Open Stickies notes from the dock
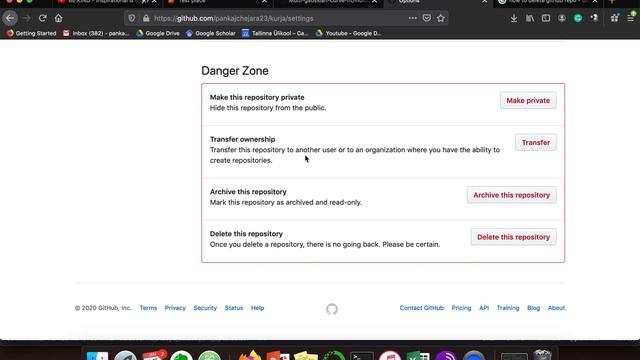640x360 pixels. 306,356
